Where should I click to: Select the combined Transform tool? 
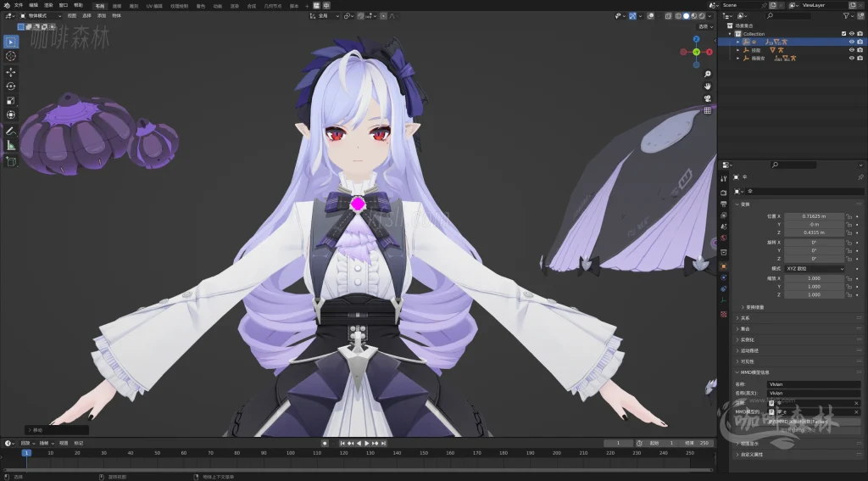[10, 115]
